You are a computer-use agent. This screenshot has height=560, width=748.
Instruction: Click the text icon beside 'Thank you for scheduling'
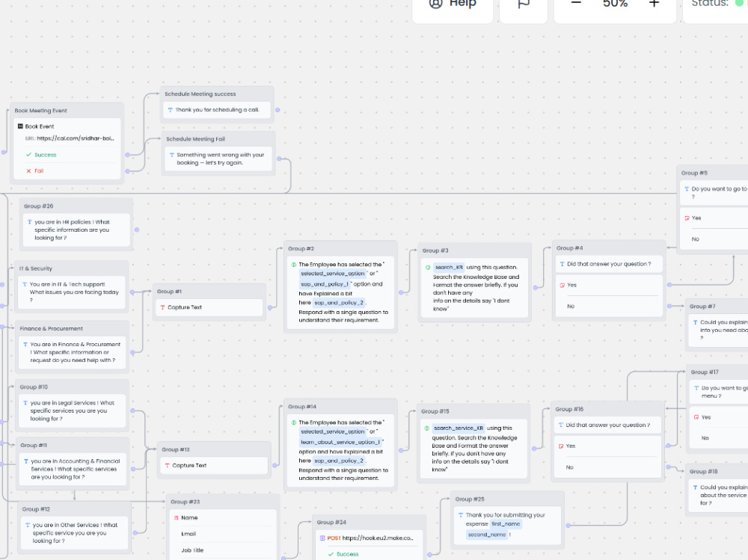(x=171, y=110)
